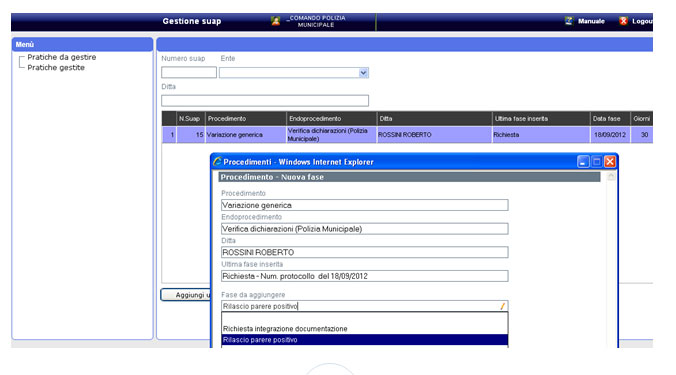This screenshot has height=375, width=676.
Task: Click the N.Suap value 15 cell
Action: tap(191, 134)
